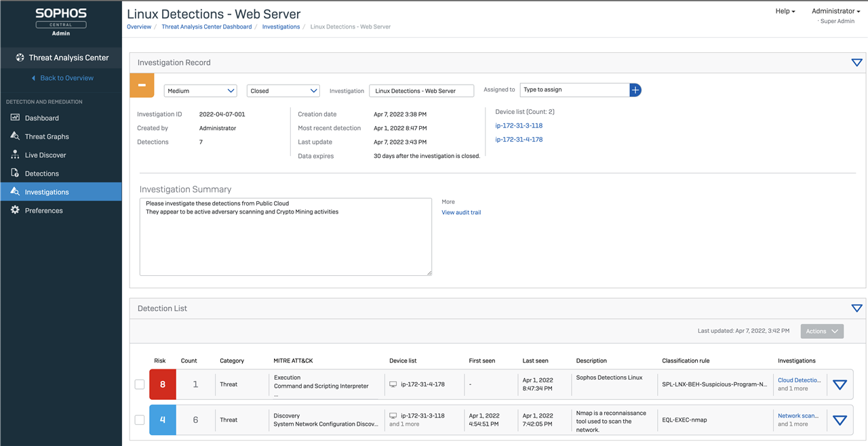The height and width of the screenshot is (446, 868).
Task: Expand the risk 4 detection row details
Action: 840,420
